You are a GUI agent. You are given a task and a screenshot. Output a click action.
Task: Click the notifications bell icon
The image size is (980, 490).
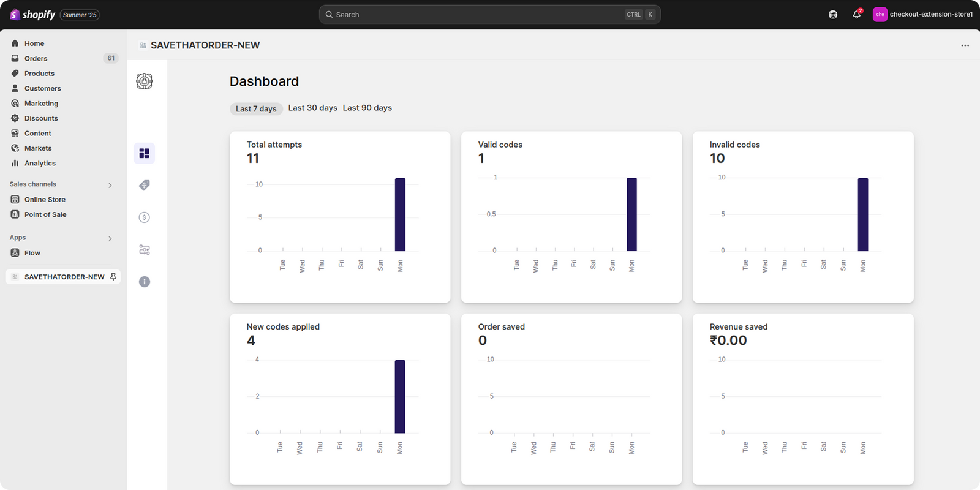click(856, 14)
